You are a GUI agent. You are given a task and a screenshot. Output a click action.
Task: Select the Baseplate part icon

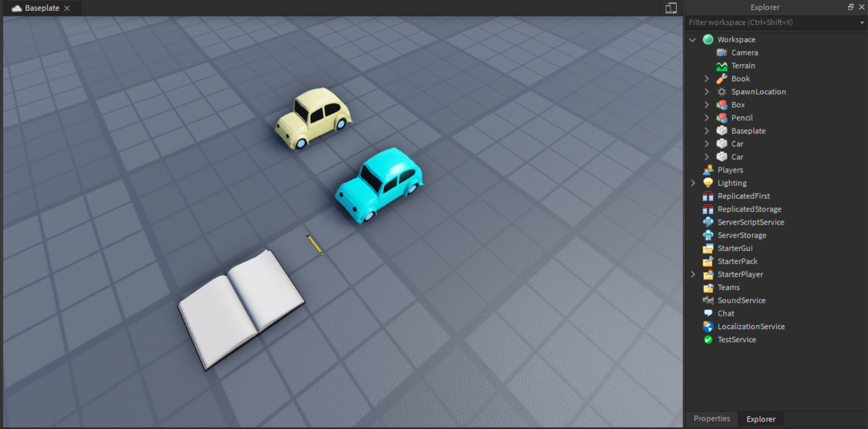[x=722, y=131]
